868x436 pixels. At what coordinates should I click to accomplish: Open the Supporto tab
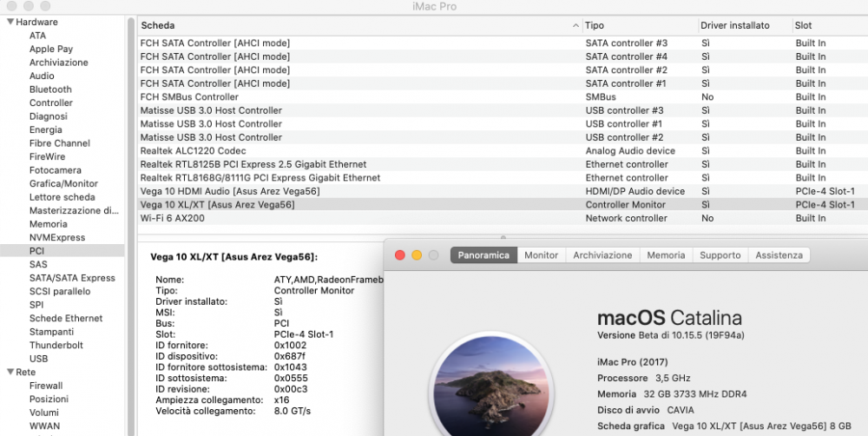click(x=720, y=254)
